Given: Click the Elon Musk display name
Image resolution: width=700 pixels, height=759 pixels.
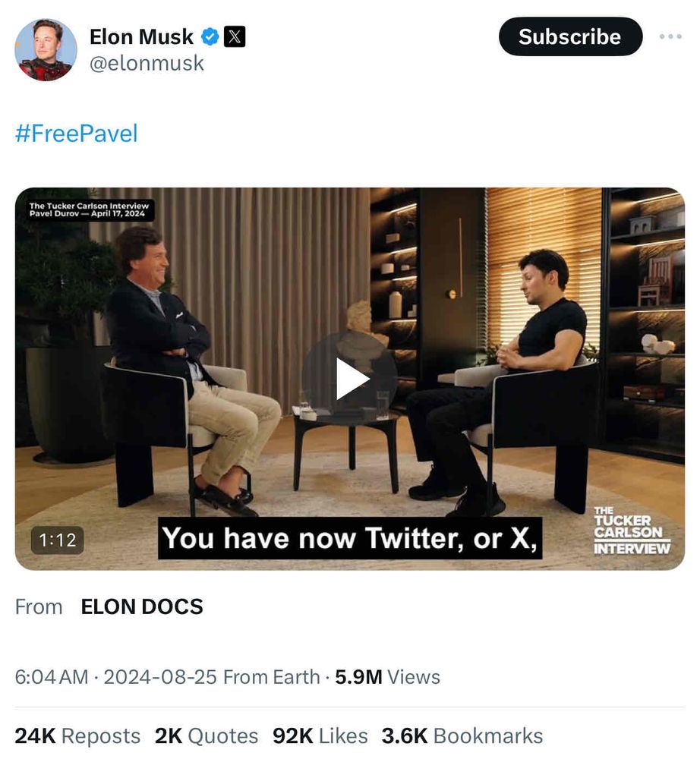Looking at the screenshot, I should 141,36.
